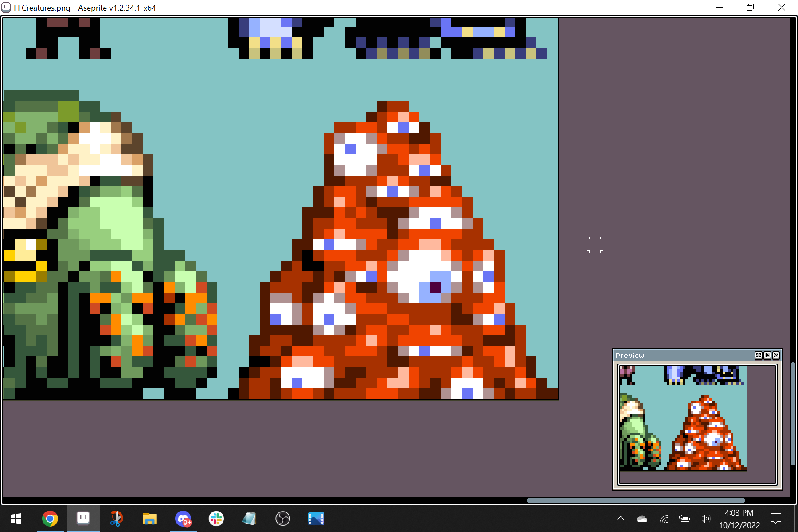Open the Snipping tool taskbar icon
The width and height of the screenshot is (798, 532).
pyautogui.click(x=116, y=519)
